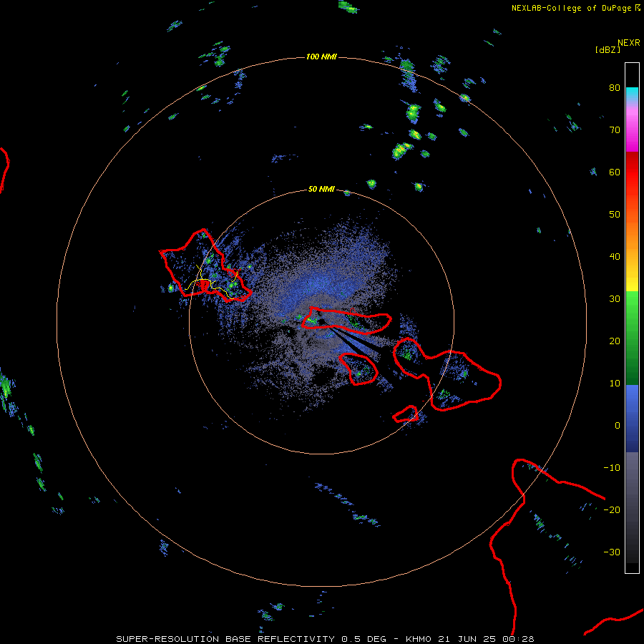This screenshot has height=644, width=644.
Task: Click SUPER-RESOLUTION BASE REFLECTIVITY in the caption
Action: 225,639
